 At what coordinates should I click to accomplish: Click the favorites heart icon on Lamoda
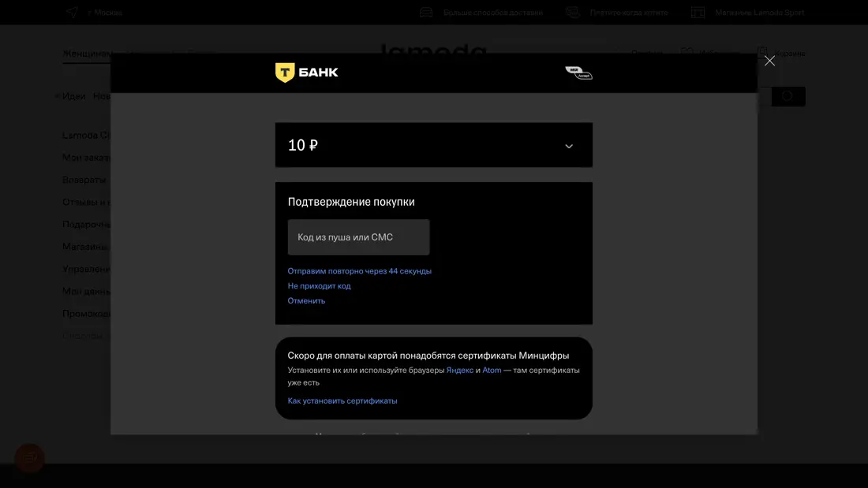click(x=687, y=51)
